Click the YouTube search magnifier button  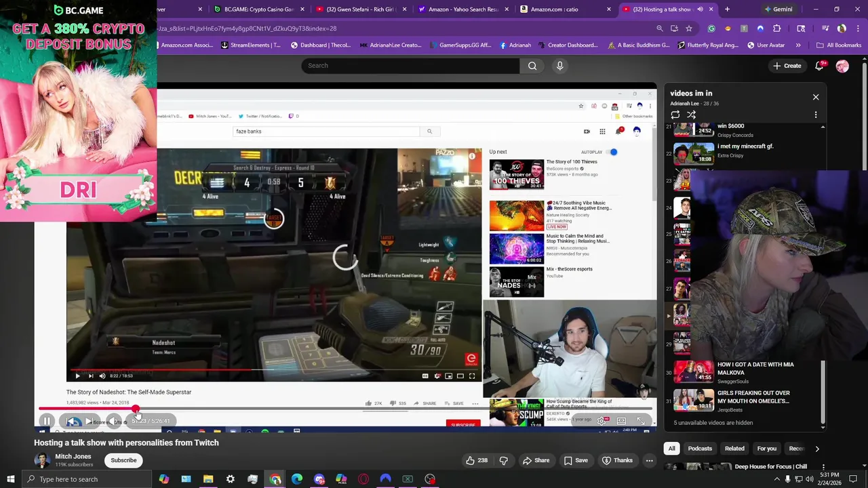pos(532,66)
